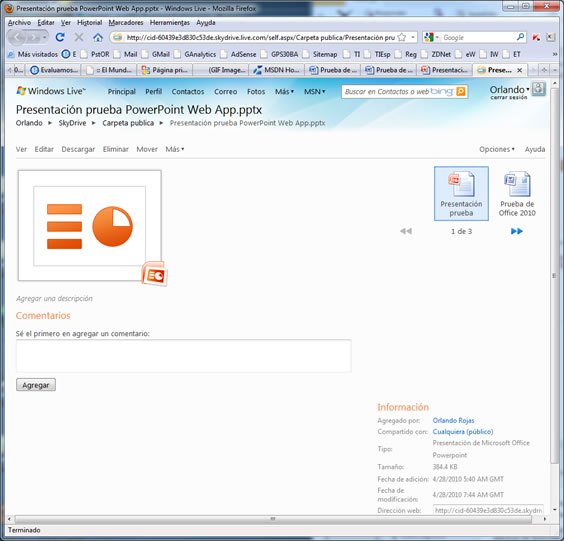The height and width of the screenshot is (541, 564).
Task: Show more bookmarks with the chevron
Action: [x=555, y=54]
